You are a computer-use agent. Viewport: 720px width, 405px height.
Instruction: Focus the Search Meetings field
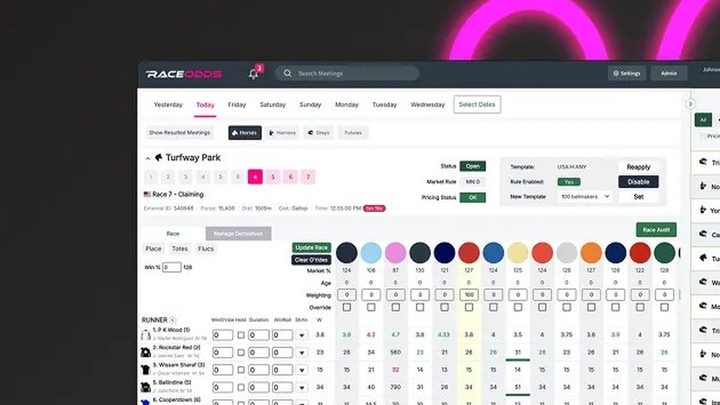(347, 73)
